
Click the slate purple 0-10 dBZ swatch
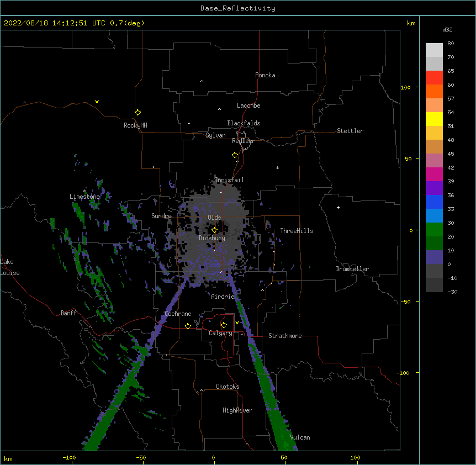[x=434, y=257]
